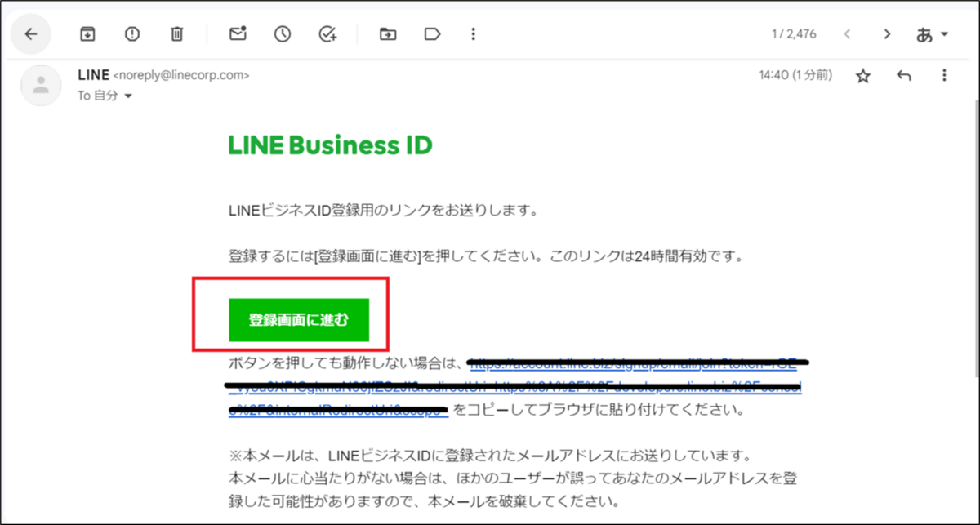This screenshot has width=980, height=525.
Task: Star this LINE email
Action: tap(863, 76)
